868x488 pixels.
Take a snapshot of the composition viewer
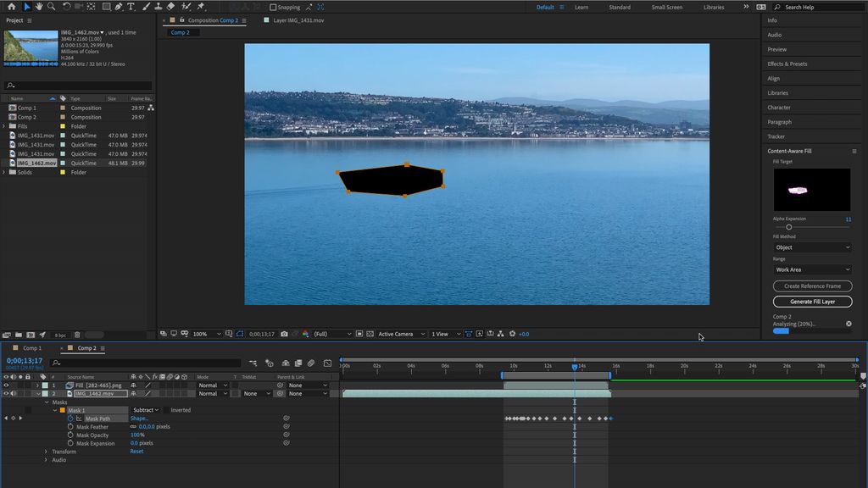(284, 334)
